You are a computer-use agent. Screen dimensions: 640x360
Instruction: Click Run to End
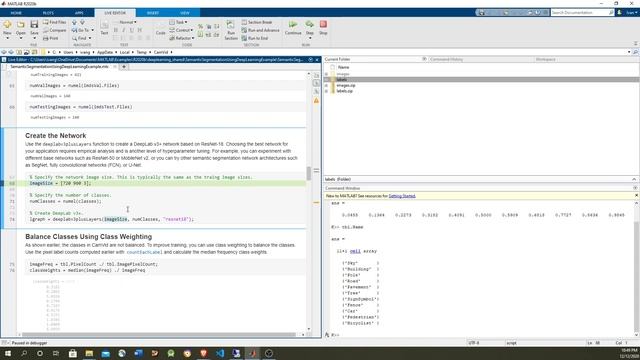[x=255, y=38]
